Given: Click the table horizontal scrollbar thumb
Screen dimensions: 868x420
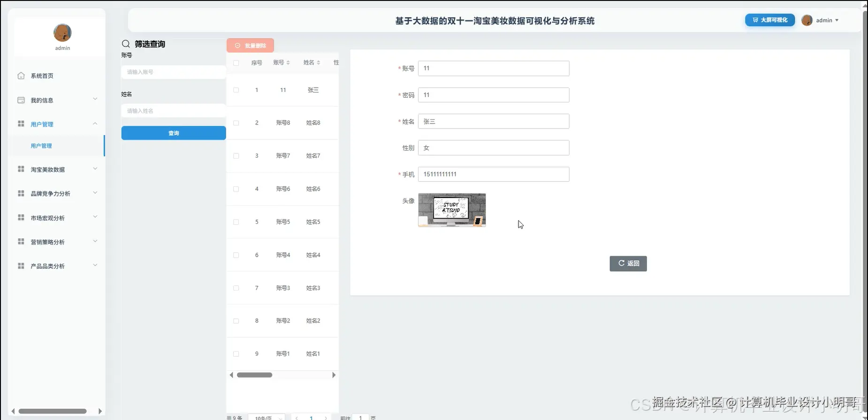Looking at the screenshot, I should pos(254,375).
